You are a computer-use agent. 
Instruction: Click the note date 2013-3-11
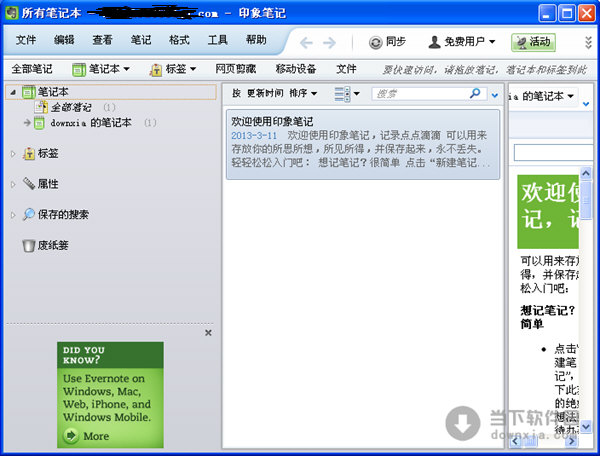pyautogui.click(x=254, y=135)
